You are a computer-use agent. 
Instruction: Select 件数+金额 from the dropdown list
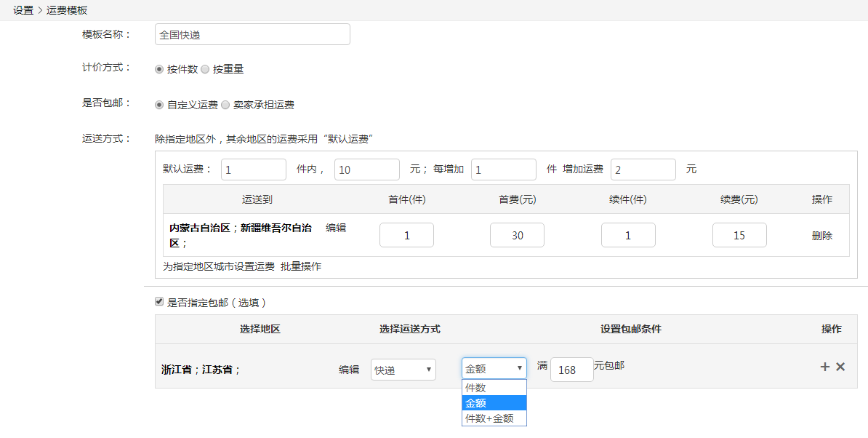point(494,418)
